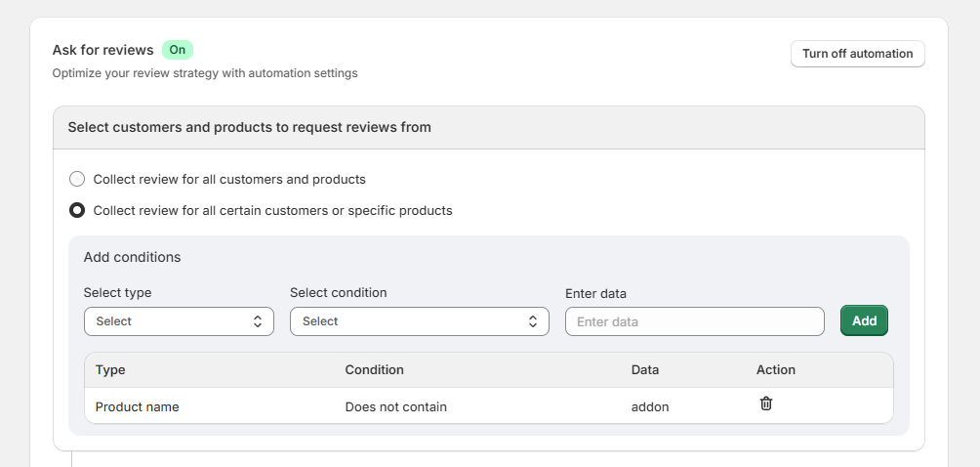
Task: Click the 'Select customers and products' section header
Action: pos(249,127)
